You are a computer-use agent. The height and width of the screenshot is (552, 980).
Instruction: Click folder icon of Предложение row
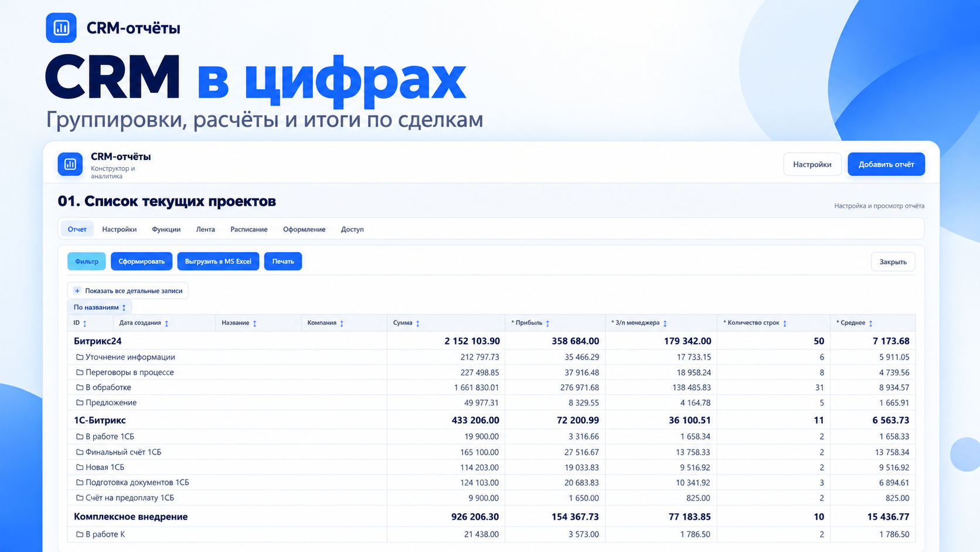point(80,402)
